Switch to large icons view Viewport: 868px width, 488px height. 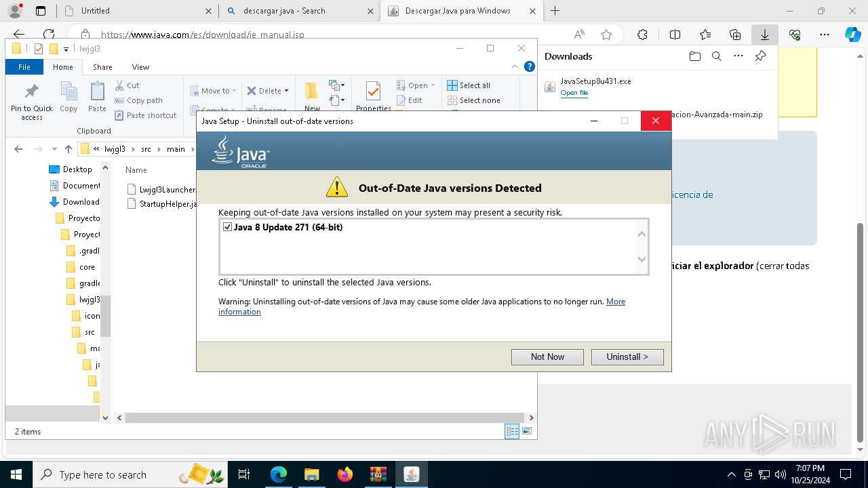click(x=527, y=431)
